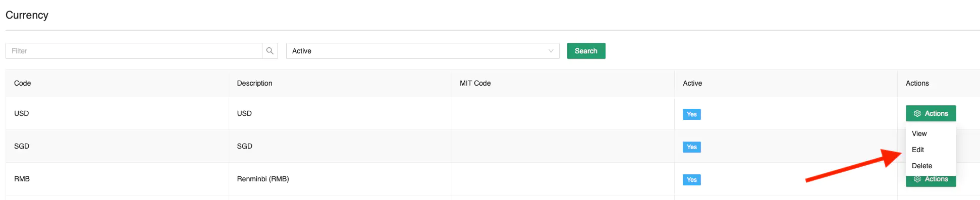The height and width of the screenshot is (200, 980).
Task: Open the Active status dropdown
Action: click(422, 51)
